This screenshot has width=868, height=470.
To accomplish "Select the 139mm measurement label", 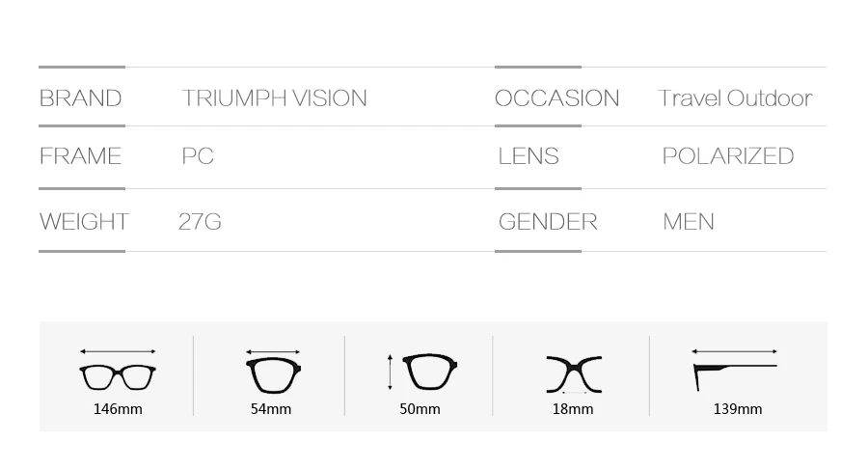I will [738, 409].
